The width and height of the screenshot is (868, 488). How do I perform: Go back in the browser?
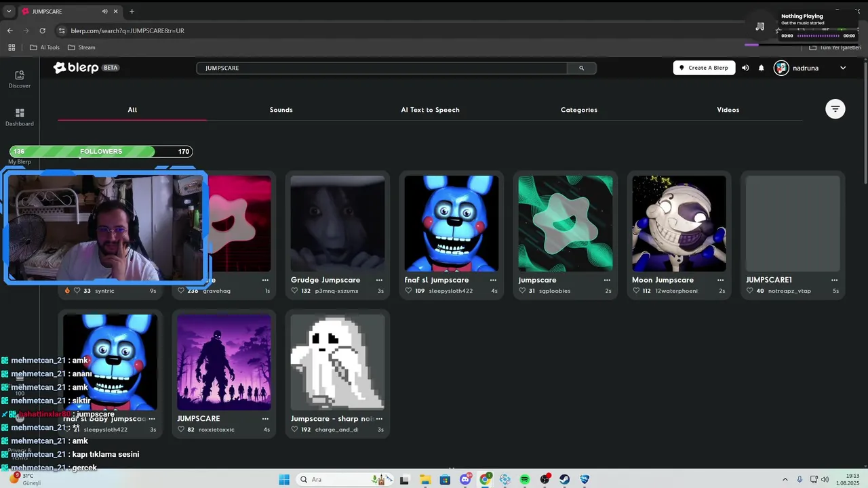(x=9, y=30)
